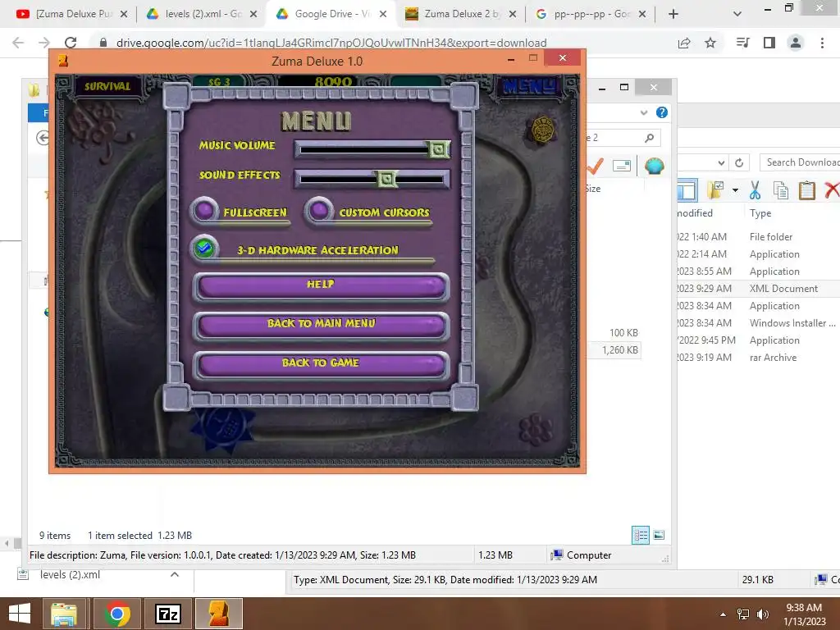Open the Help button in Zuma menu
This screenshot has height=630, width=840.
[x=321, y=286]
